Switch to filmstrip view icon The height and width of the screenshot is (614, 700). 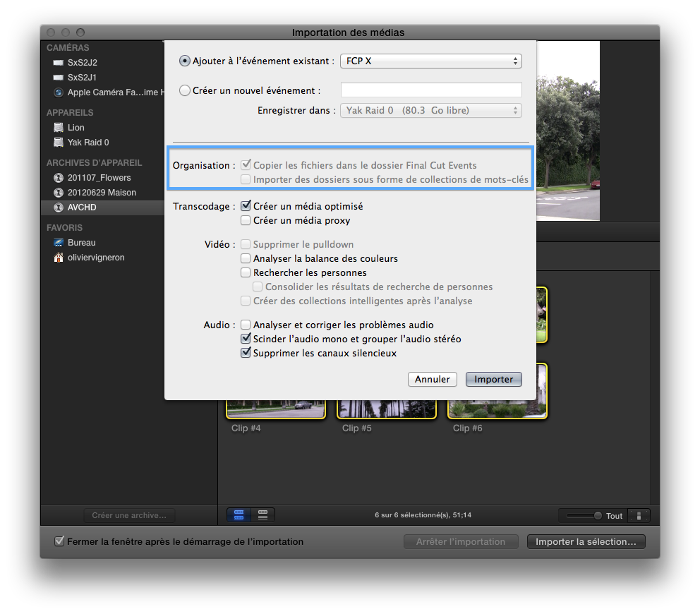pyautogui.click(x=239, y=515)
